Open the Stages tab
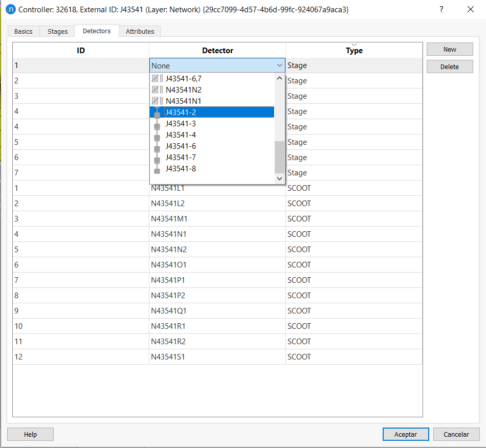The height and width of the screenshot is (448, 486). click(x=57, y=31)
